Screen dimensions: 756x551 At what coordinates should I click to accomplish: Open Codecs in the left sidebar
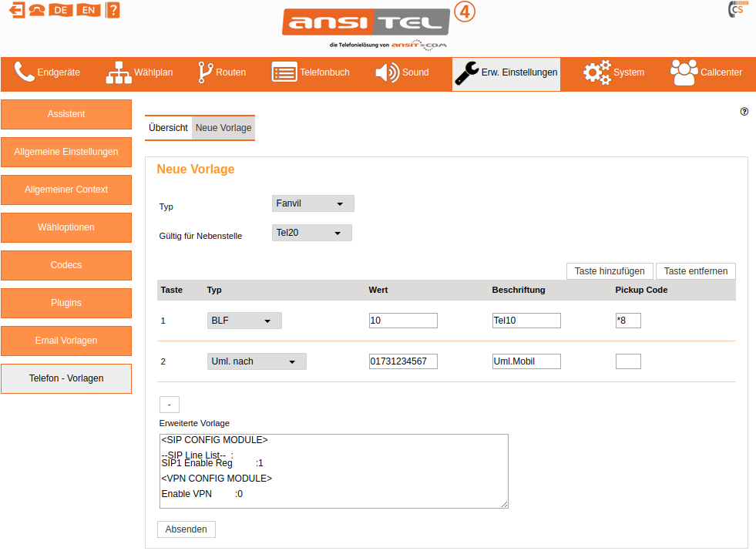pyautogui.click(x=66, y=265)
